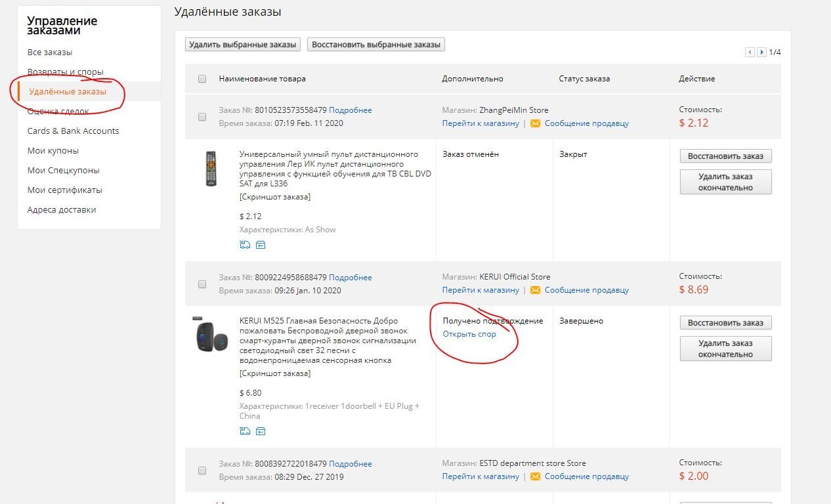The width and height of the screenshot is (831, 504).
Task: Permanently delete the remote control order
Action: (x=725, y=182)
